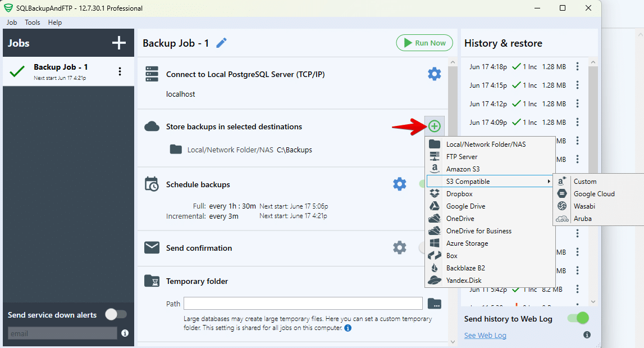Toggle Send history to Web Log
The image size is (644, 348).
[578, 318]
